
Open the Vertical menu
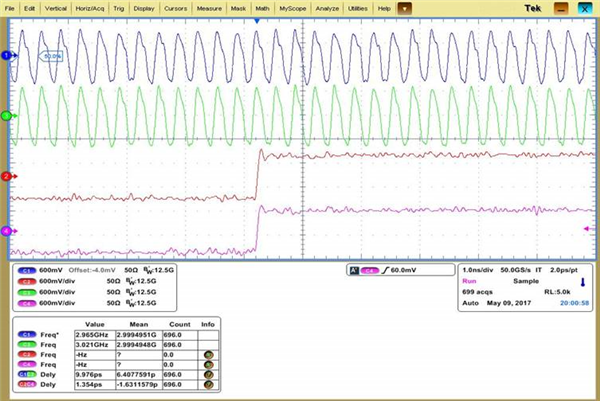click(x=56, y=8)
